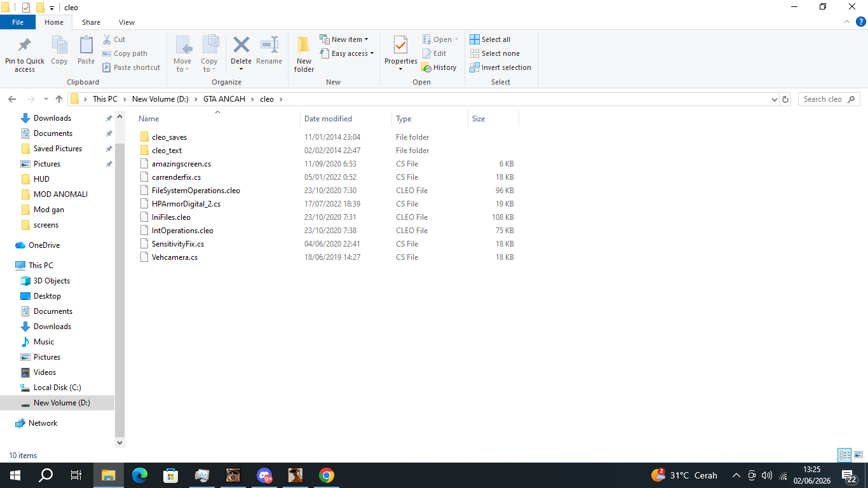Create a New folder from ribbon
The image size is (868, 488).
coord(304,54)
